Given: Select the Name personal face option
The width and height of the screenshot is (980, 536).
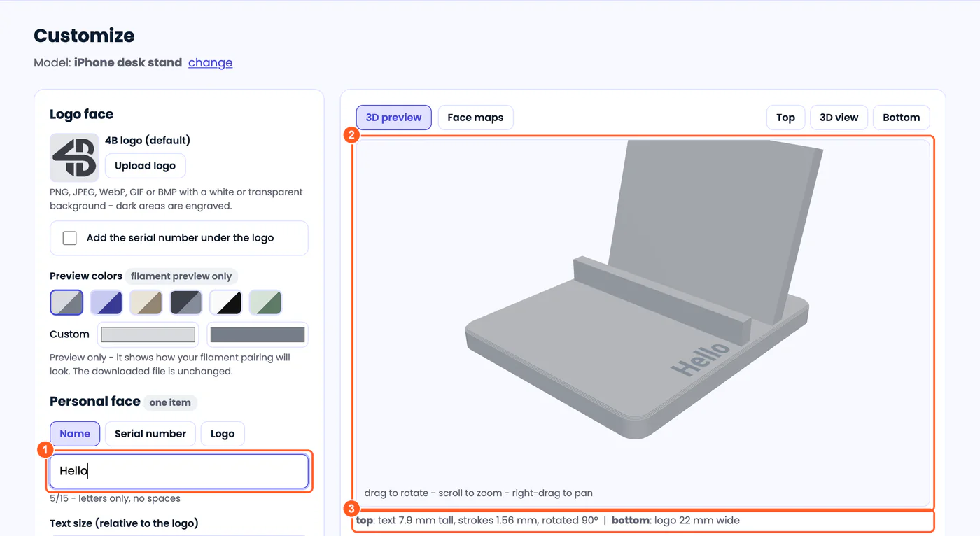Looking at the screenshot, I should [75, 434].
